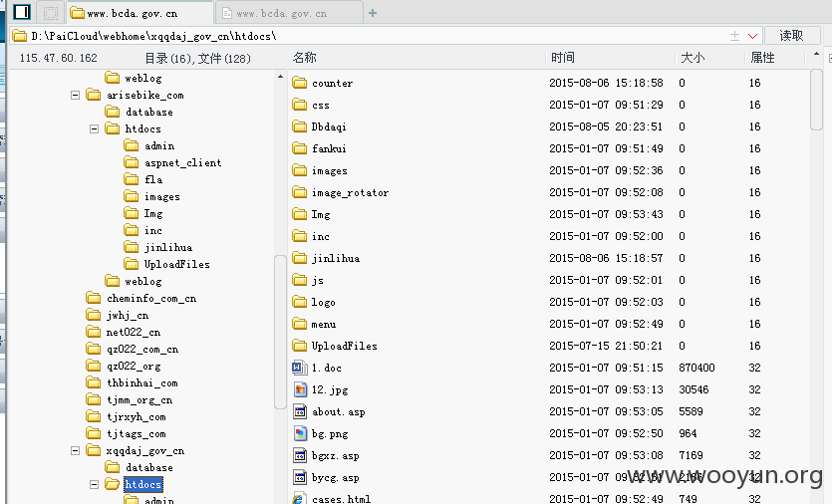Select cheminfo_com_cn folder in tree
832x504 pixels.
[x=151, y=298]
